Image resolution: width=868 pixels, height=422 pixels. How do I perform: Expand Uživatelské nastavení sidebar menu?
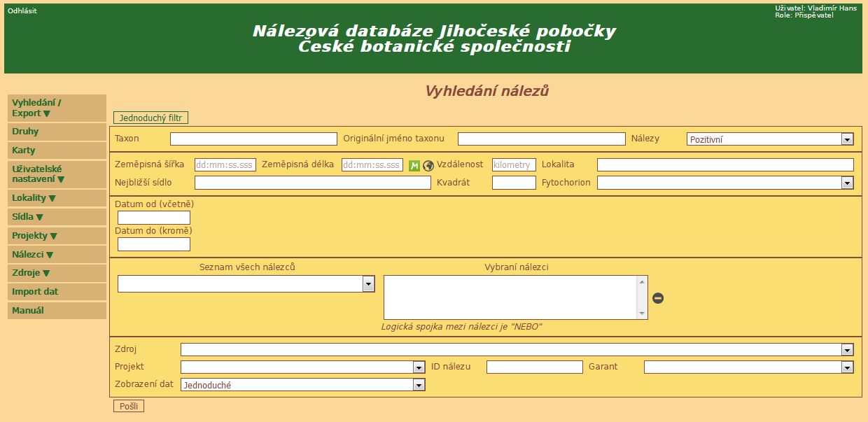(x=57, y=174)
